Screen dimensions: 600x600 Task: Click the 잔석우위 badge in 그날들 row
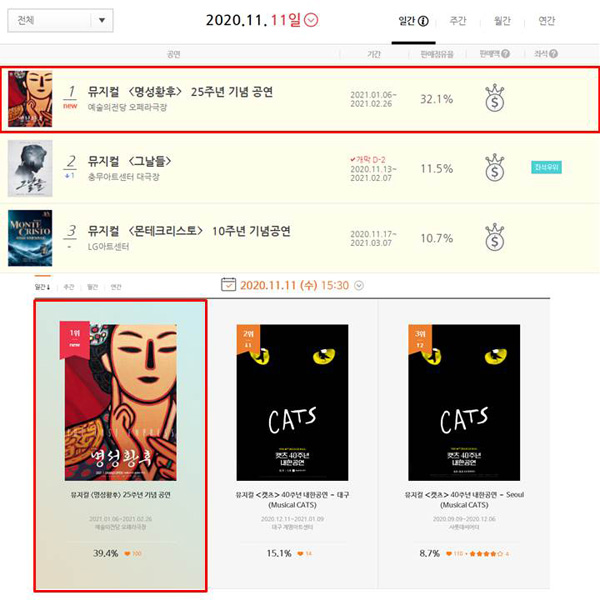546,167
